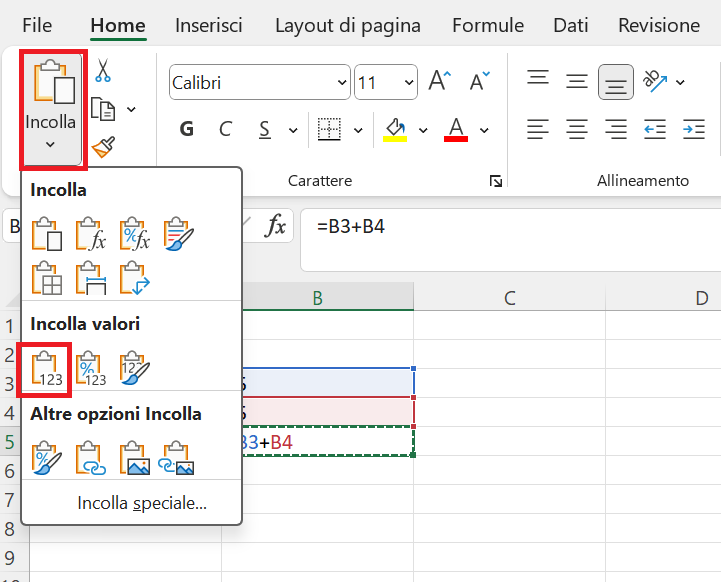Choose Paste Linked Picture option

(177, 458)
